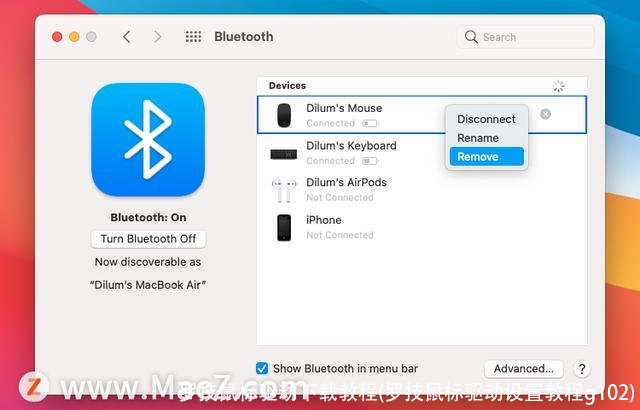640x410 pixels.
Task: Choose Remove in the context menu
Action: click(478, 156)
